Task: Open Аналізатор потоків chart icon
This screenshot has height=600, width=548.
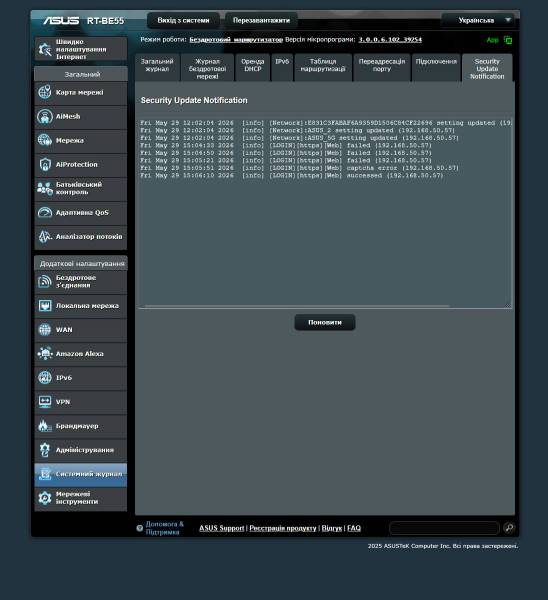Action: point(44,236)
